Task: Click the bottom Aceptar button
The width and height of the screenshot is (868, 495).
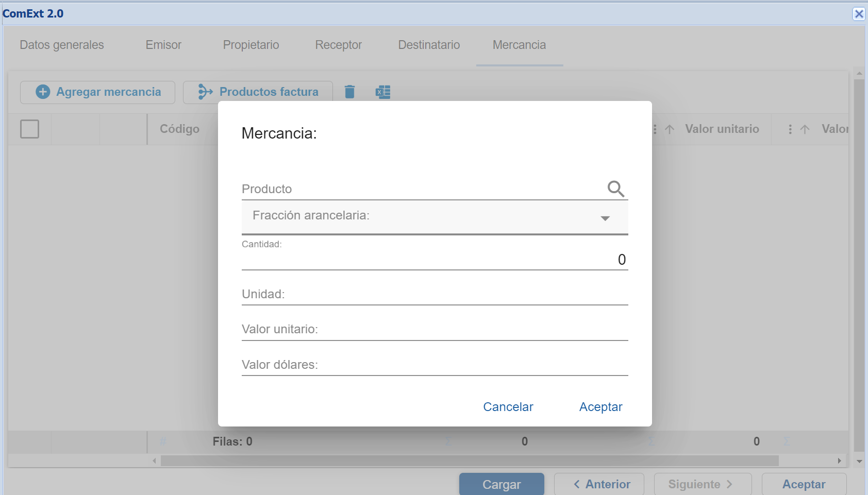Action: click(x=804, y=484)
